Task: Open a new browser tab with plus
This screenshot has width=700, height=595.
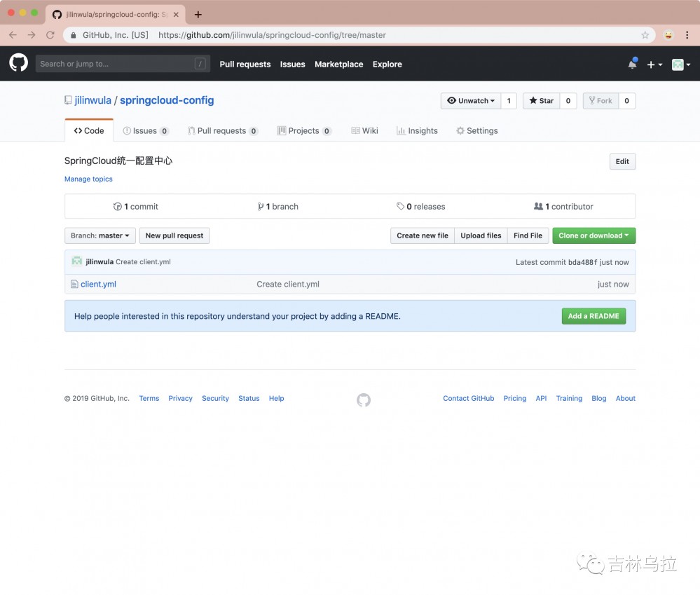Action: [x=198, y=14]
